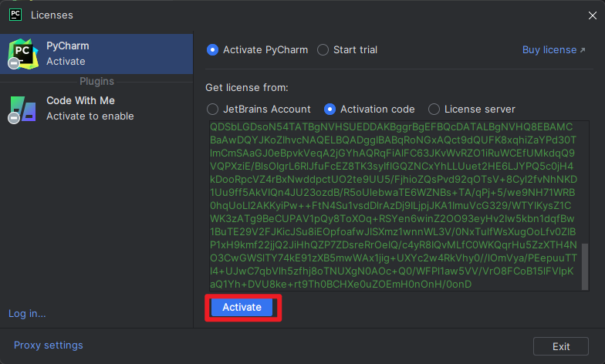605x364 pixels.
Task: Click the 'Plugins' section header
Action: [97, 82]
